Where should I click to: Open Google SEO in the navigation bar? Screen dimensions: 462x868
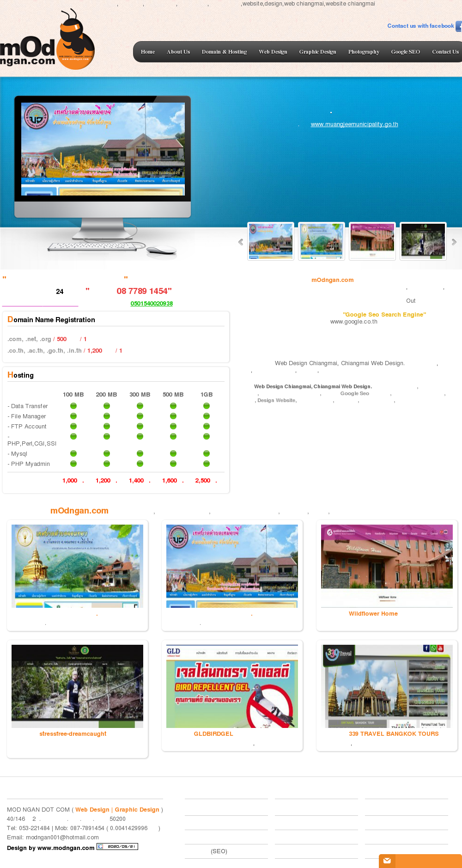(406, 52)
